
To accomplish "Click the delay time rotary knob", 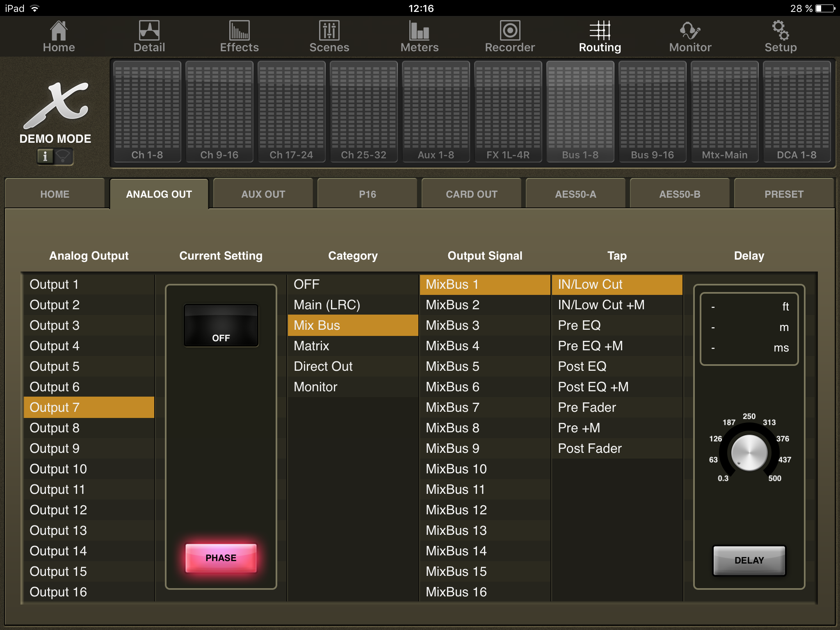I will (749, 453).
